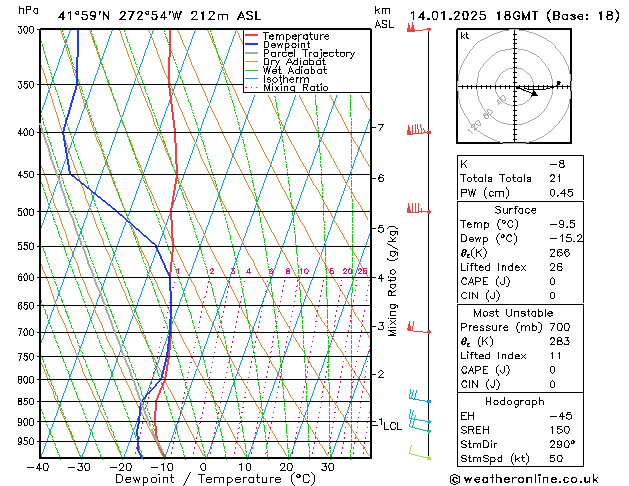Screen dimensions: 629x486
Task: Click the red wind barb at 300 hPa
Action: point(419,28)
